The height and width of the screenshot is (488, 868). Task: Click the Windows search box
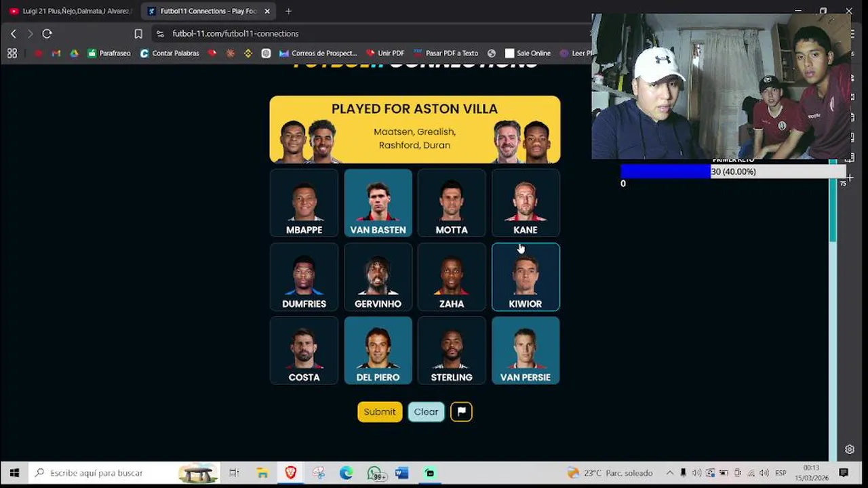[x=125, y=473]
